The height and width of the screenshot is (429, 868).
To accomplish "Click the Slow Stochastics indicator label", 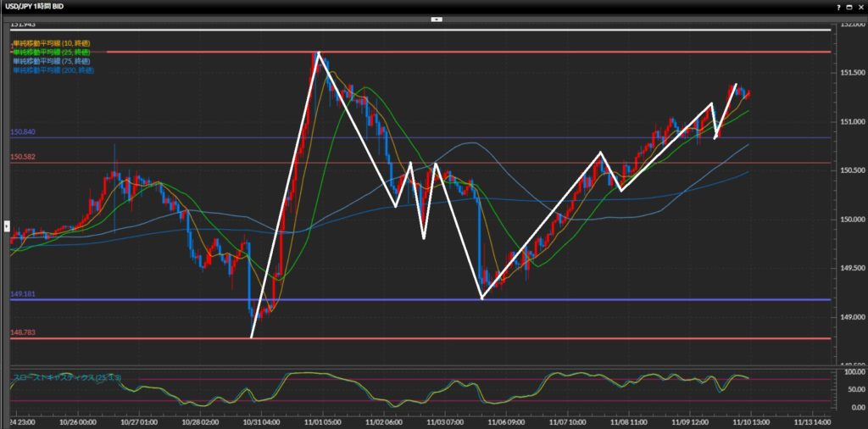I will (x=66, y=376).
